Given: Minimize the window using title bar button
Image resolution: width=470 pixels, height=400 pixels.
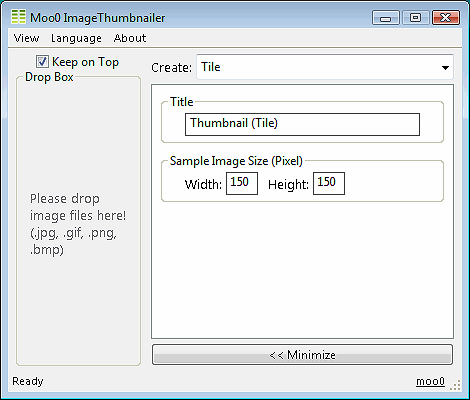Looking at the screenshot, I should tap(386, 18).
